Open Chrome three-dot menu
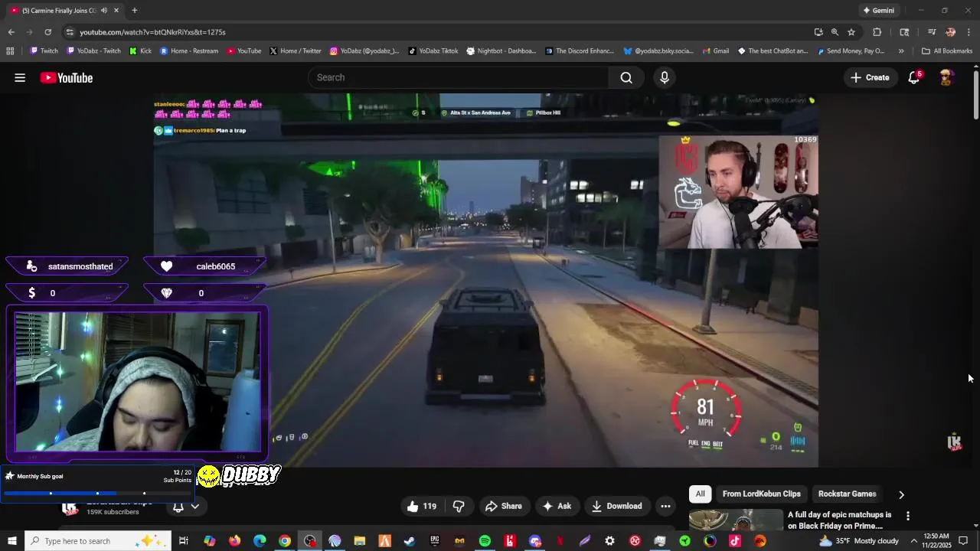 969,32
